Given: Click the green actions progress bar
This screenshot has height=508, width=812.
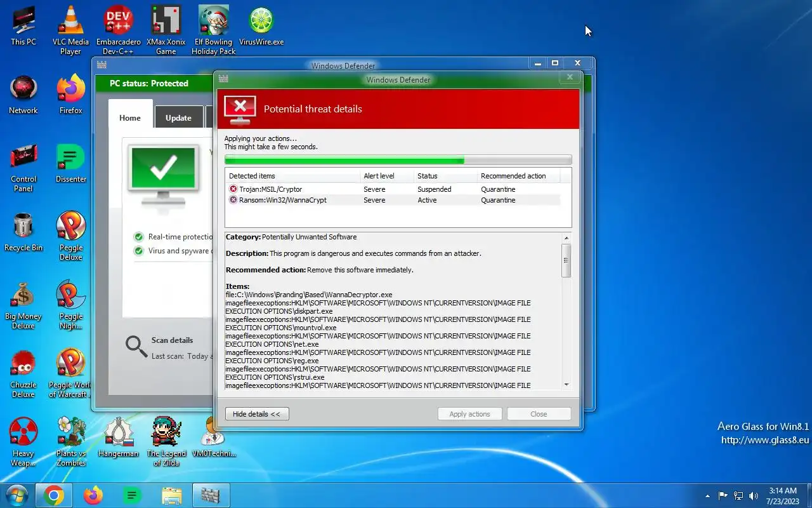Looking at the screenshot, I should coord(398,159).
